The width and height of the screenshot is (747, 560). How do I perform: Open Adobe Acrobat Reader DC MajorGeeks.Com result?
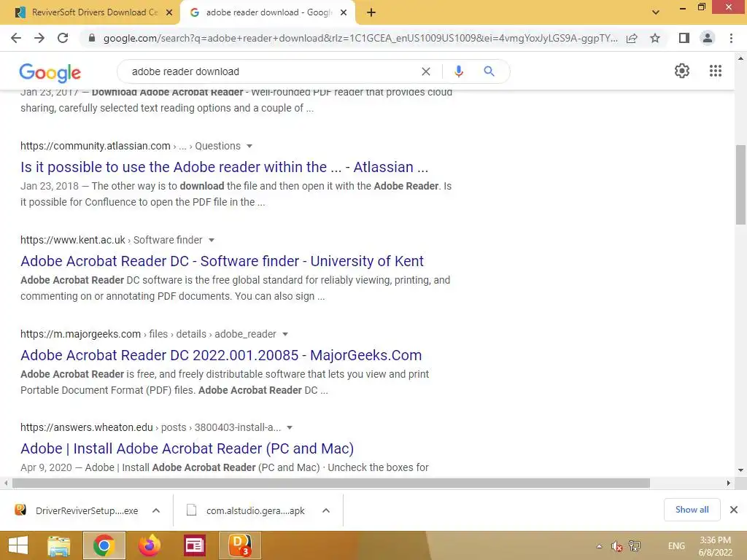(x=221, y=355)
